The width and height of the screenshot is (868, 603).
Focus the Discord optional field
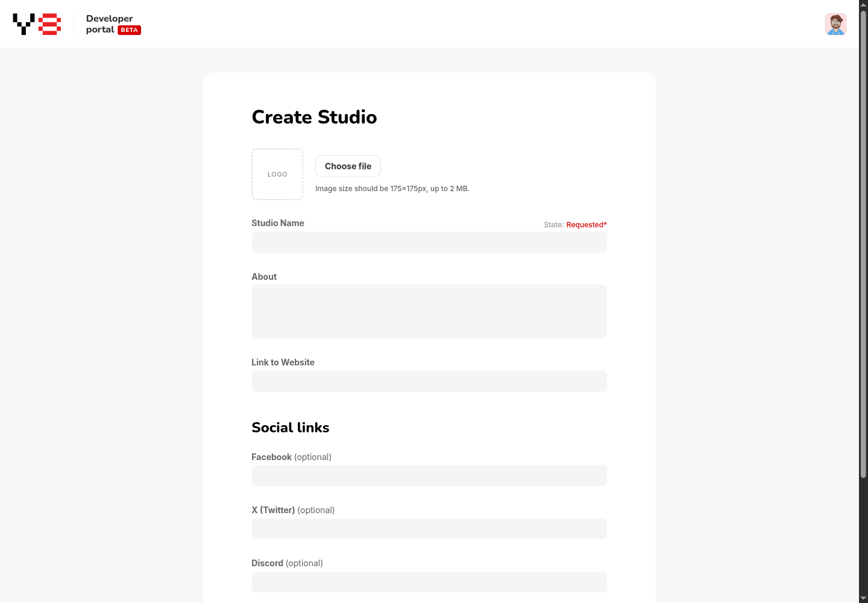tap(429, 582)
